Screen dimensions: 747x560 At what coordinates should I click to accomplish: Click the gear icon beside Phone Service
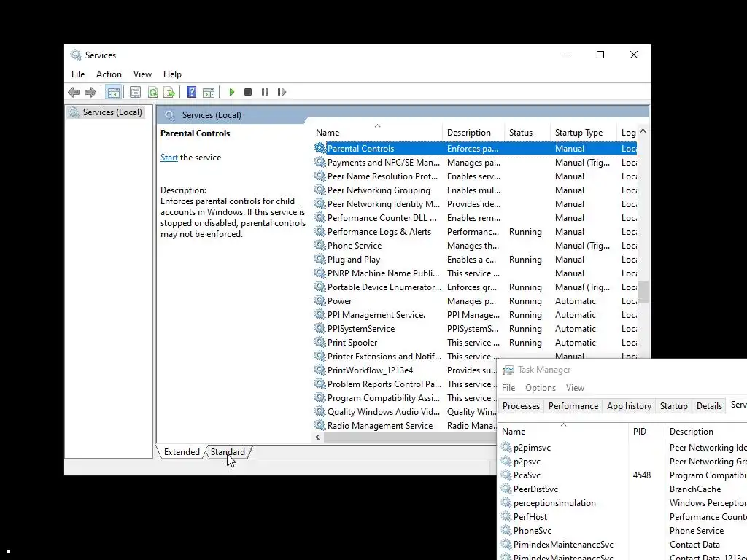(320, 245)
